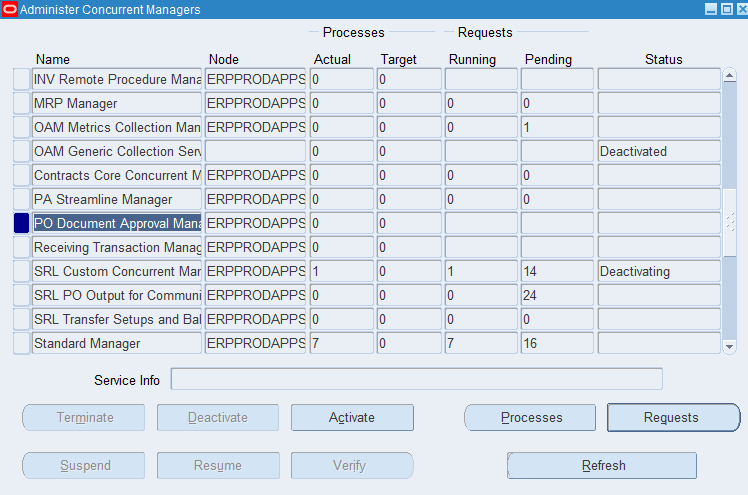Click the Deactivated status field
748x495 pixels.
coord(658,151)
